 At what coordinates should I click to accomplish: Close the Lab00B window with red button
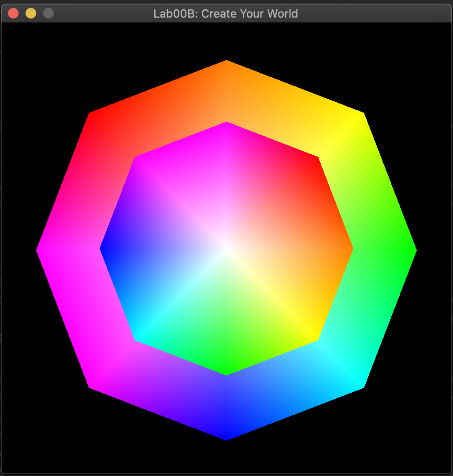click(x=13, y=13)
